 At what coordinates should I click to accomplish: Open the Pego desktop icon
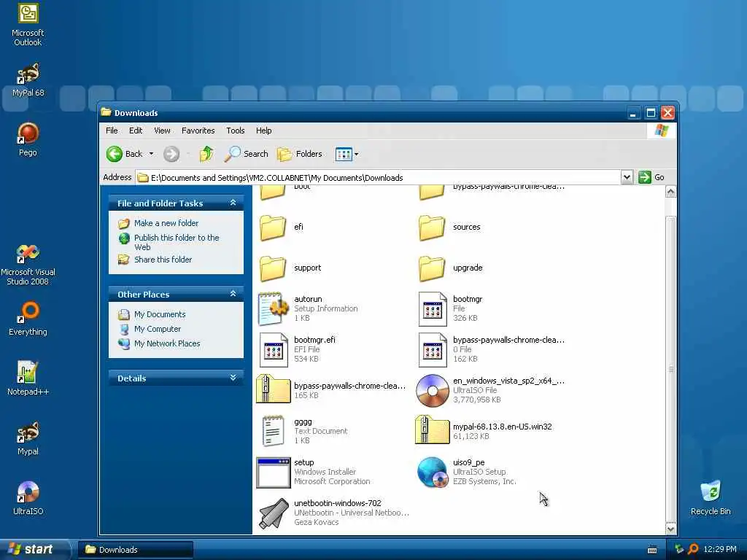[x=28, y=139]
